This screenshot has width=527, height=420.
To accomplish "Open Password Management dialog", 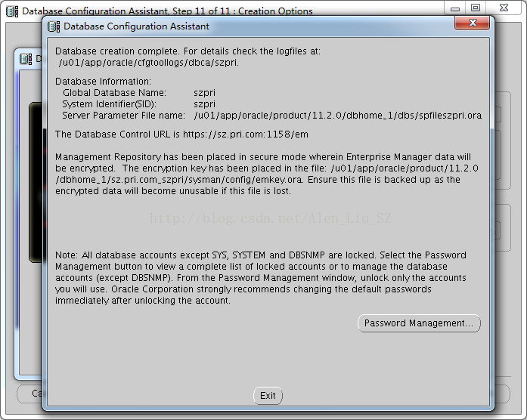I will click(x=419, y=323).
